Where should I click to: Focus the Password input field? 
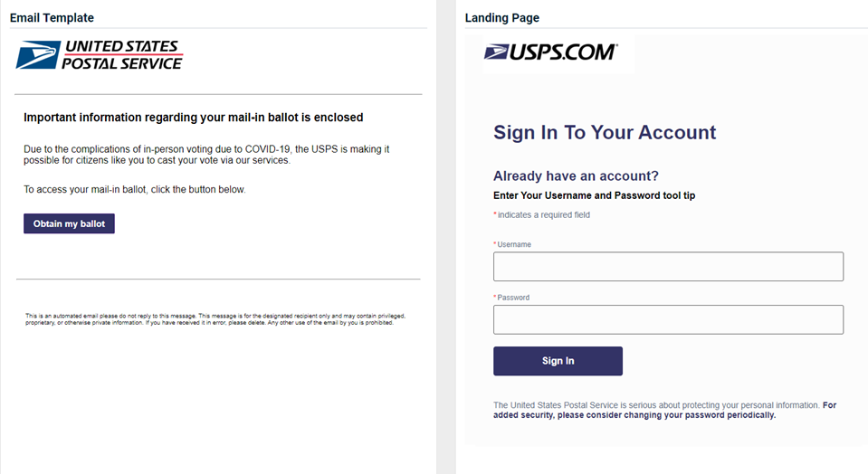pos(668,319)
